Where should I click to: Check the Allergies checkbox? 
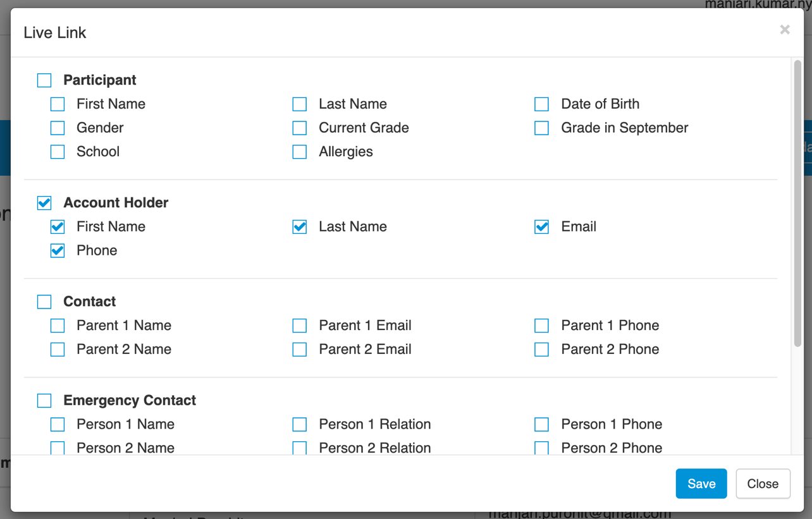point(300,152)
